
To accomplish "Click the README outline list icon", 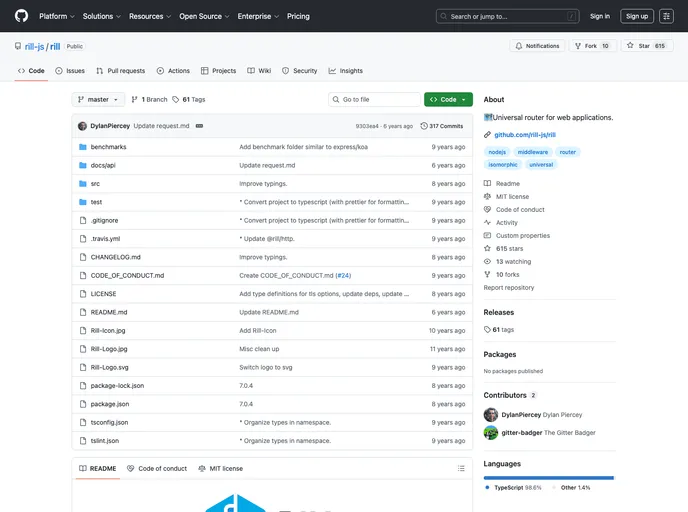I will (463, 468).
